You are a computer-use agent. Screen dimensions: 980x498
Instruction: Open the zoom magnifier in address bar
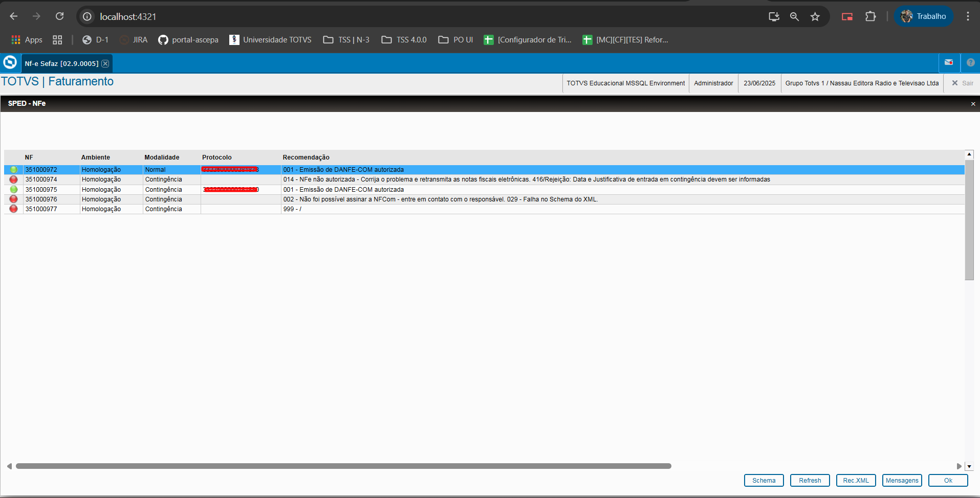point(794,16)
